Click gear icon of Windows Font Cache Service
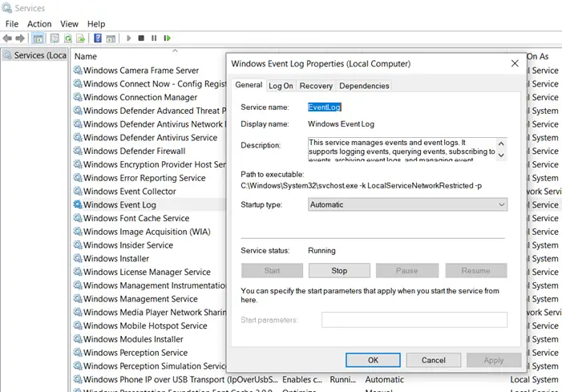Screen dimensions: 562x392 click(78, 218)
